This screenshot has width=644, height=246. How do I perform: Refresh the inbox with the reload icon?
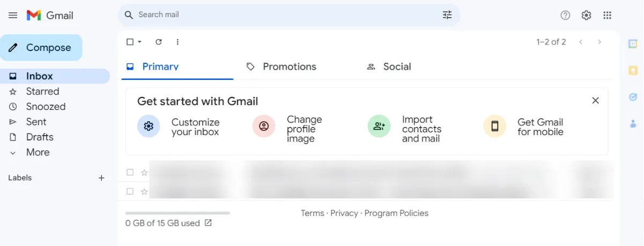tap(158, 42)
